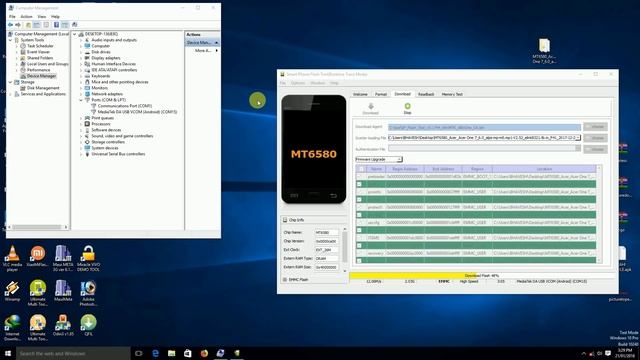The image size is (640, 360).
Task: Click choose button for Authentication File
Action: click(596, 150)
